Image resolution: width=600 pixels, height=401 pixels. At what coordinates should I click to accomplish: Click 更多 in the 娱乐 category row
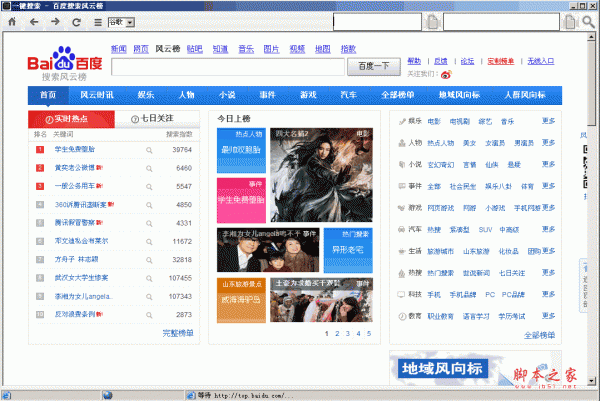click(548, 121)
